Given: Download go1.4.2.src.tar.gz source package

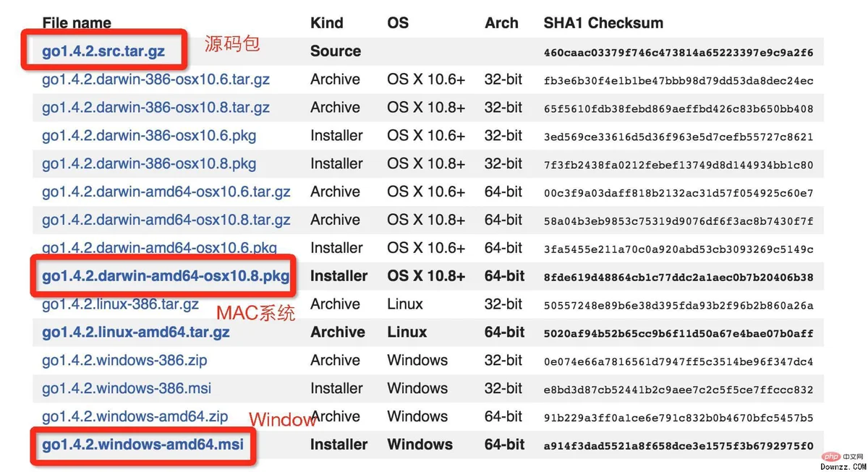Looking at the screenshot, I should pos(103,51).
